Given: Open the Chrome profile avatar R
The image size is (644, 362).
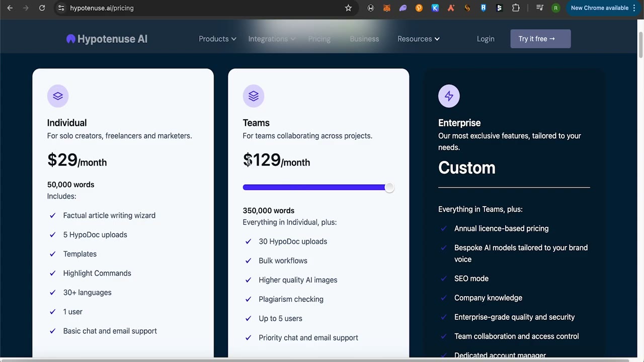Looking at the screenshot, I should click(555, 8).
